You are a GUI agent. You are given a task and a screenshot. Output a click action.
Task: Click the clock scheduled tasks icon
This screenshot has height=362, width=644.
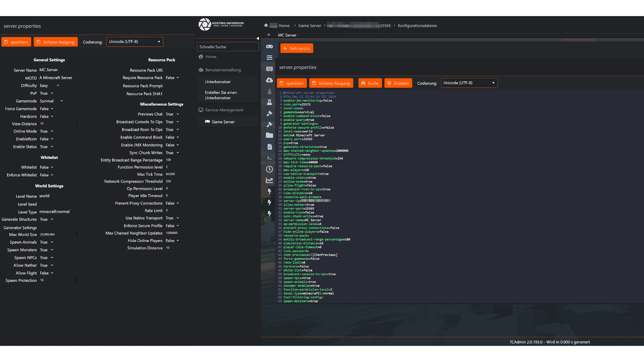click(269, 169)
